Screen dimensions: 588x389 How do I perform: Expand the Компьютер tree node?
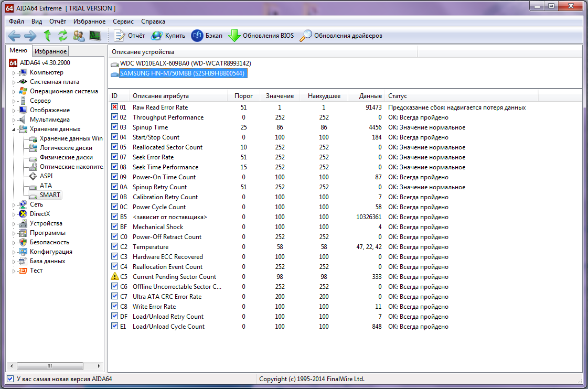click(x=14, y=72)
